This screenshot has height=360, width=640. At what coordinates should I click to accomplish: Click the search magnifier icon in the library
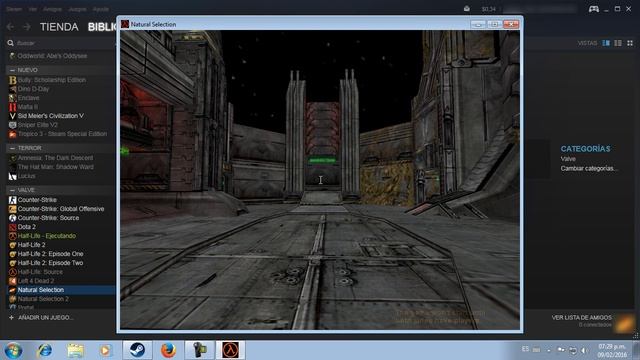pos(10,43)
